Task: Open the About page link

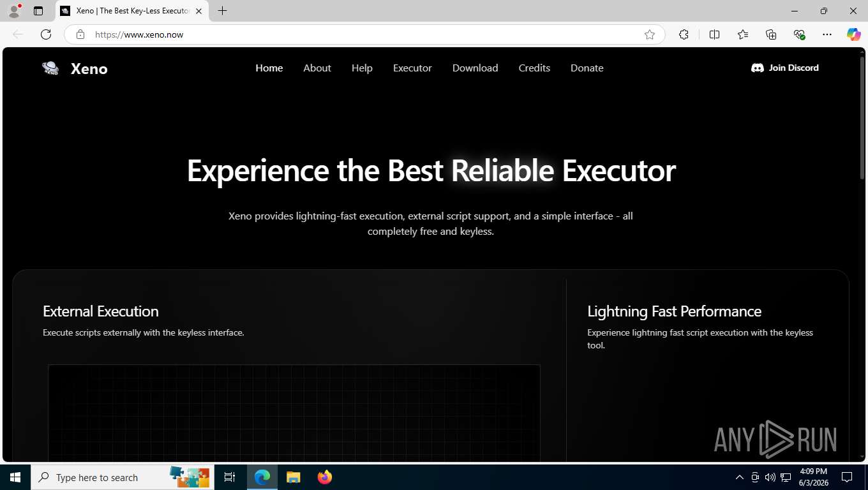Action: pyautogui.click(x=317, y=68)
